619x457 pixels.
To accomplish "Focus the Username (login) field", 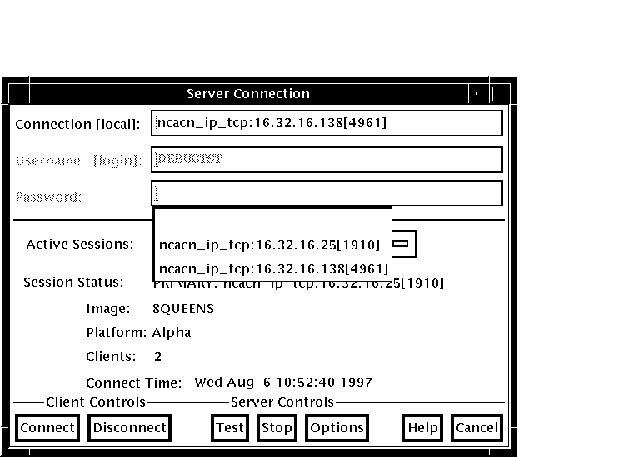I will pos(326,159).
